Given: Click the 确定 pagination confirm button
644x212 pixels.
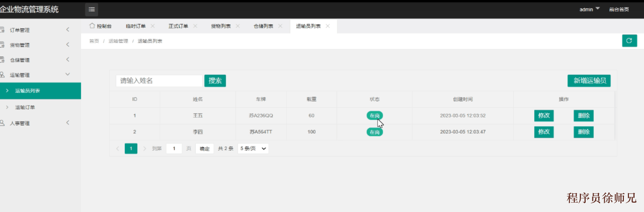Looking at the screenshot, I should tap(205, 148).
